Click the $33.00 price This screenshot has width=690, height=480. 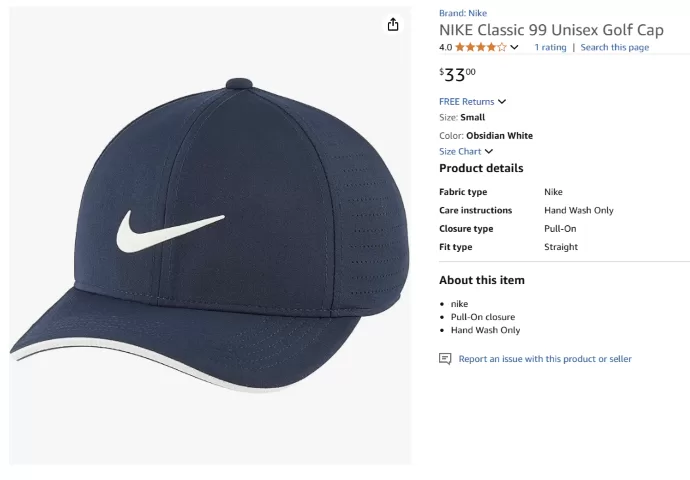[x=458, y=74]
